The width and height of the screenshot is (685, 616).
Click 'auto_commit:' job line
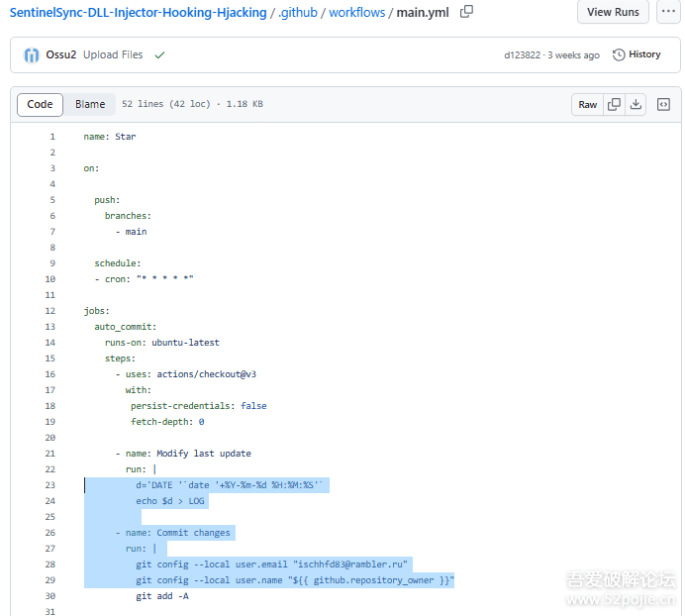click(x=126, y=327)
